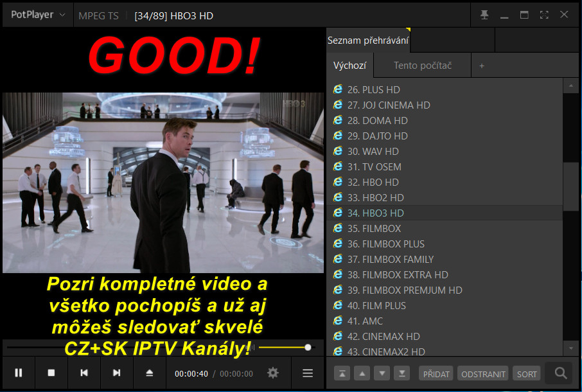The width and height of the screenshot is (582, 392).
Task: Stop playback with the square button
Action: (51, 373)
